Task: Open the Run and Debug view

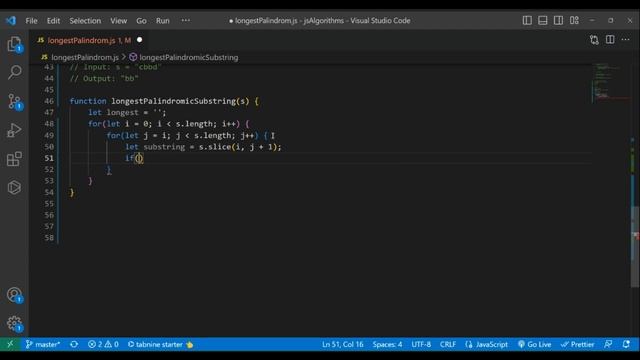Action: (x=14, y=130)
